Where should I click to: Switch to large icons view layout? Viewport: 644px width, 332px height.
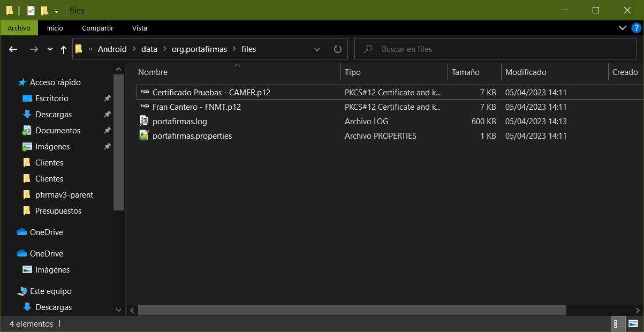(633, 324)
